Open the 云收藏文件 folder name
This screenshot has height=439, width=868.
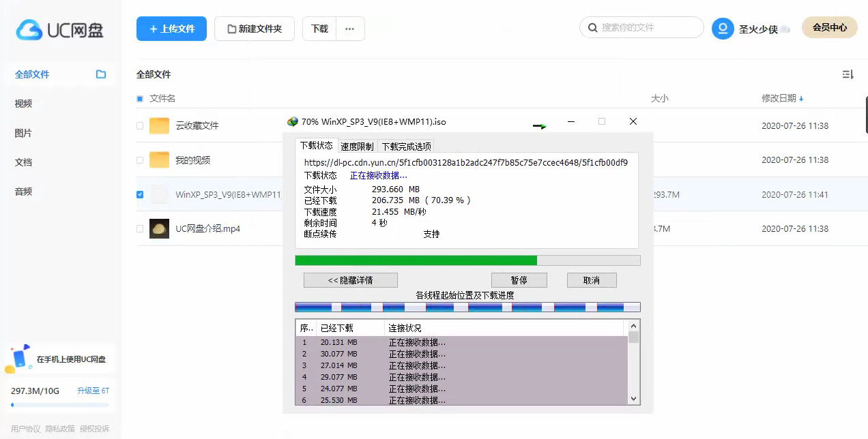pyautogui.click(x=197, y=126)
